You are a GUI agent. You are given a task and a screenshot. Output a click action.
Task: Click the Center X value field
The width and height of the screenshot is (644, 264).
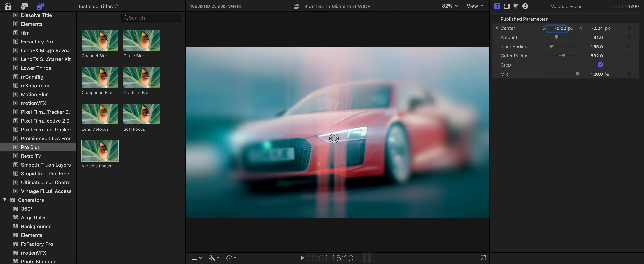click(x=557, y=28)
